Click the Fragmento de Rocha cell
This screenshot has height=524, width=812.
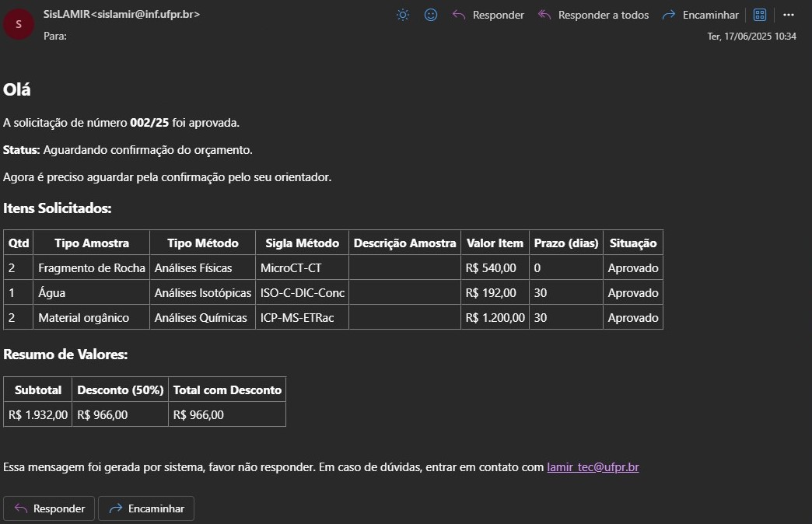pos(92,268)
